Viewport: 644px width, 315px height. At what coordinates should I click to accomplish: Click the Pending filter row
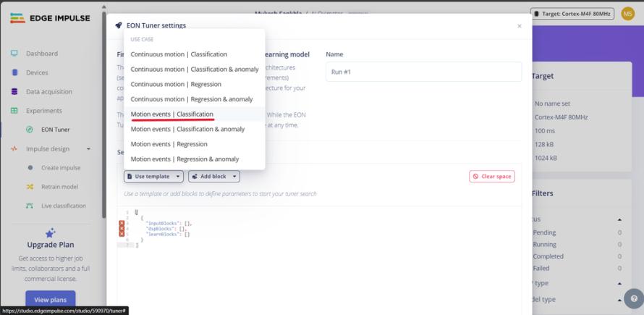(x=577, y=232)
